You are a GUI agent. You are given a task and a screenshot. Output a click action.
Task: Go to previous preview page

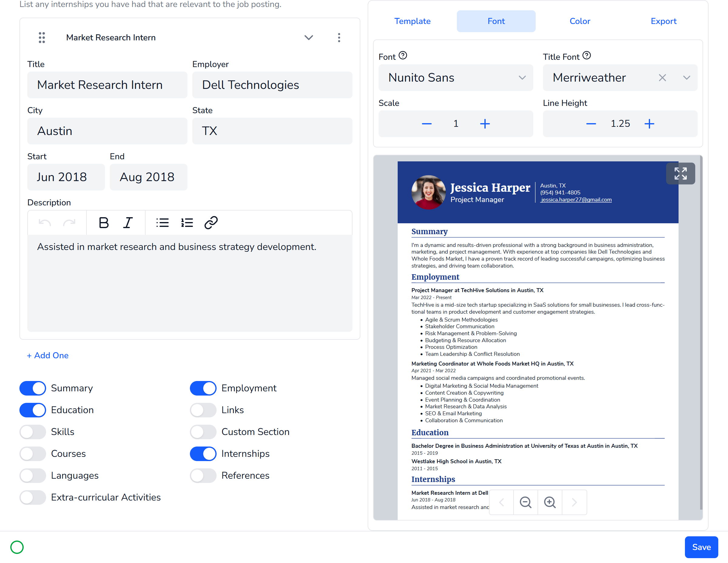(x=501, y=502)
